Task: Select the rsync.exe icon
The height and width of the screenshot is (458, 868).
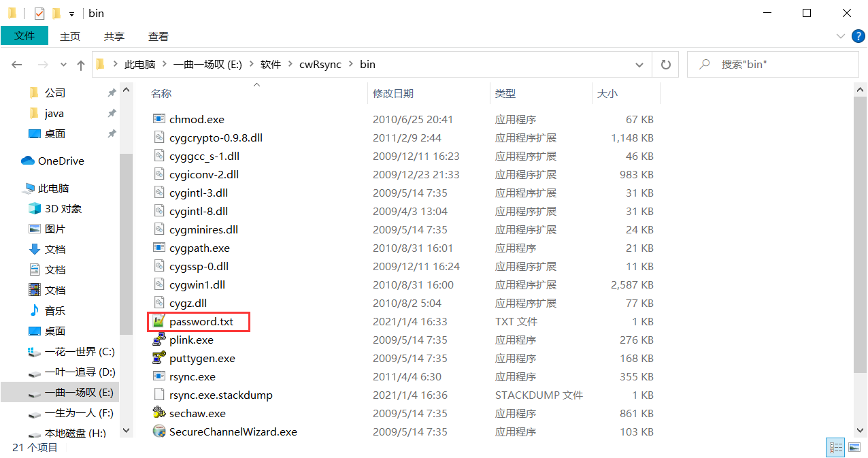Action: (x=158, y=376)
